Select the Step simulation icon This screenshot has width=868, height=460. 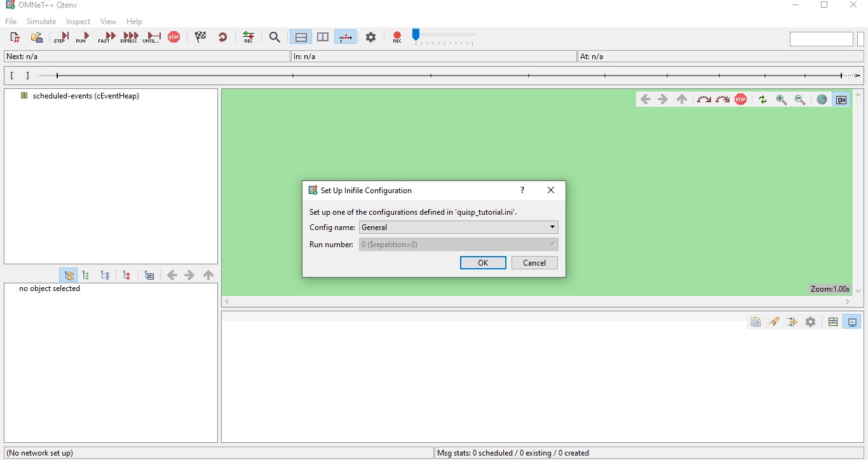(60, 37)
